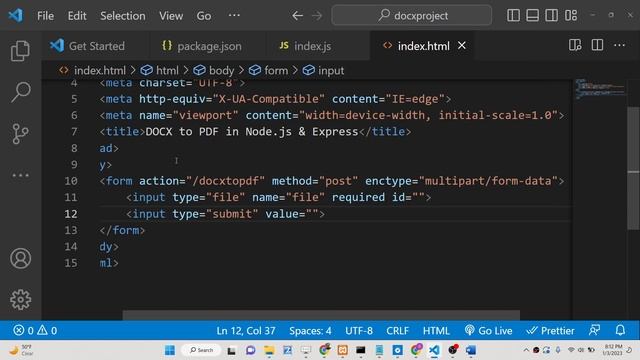Click the title text on line 7

tap(252, 132)
